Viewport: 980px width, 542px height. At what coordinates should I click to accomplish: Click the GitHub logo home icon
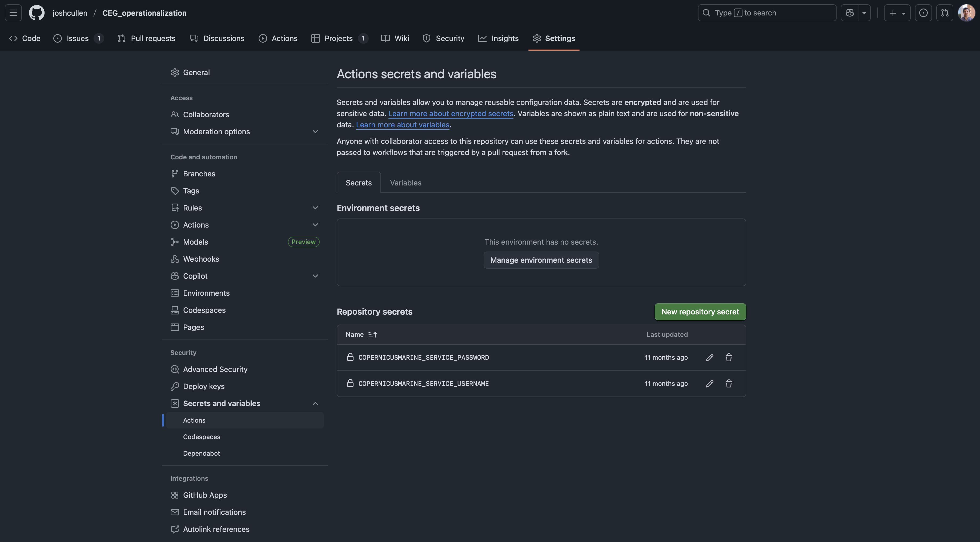click(x=37, y=13)
